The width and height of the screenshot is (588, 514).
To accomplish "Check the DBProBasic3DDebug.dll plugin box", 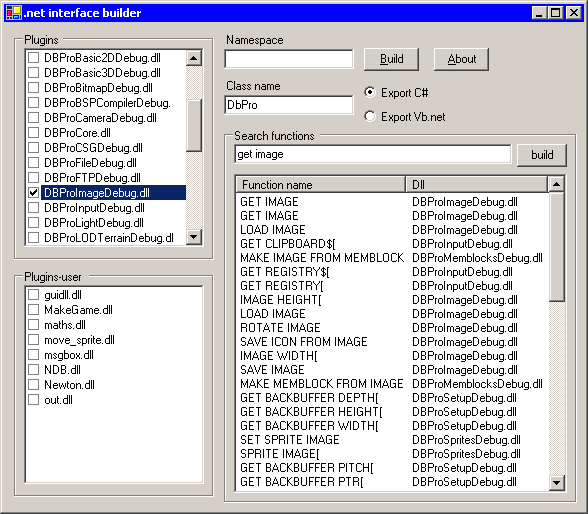I will coord(33,72).
